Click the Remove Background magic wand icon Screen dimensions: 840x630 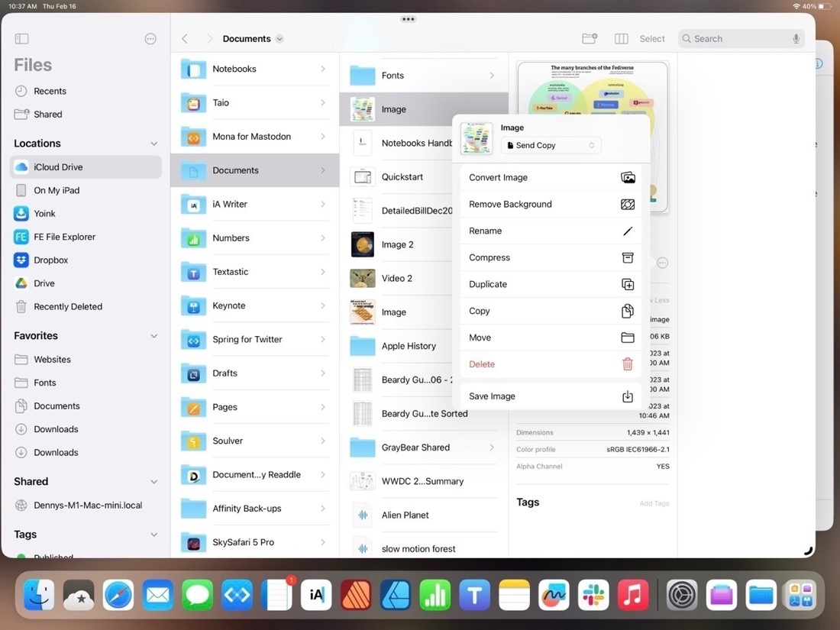(x=628, y=204)
